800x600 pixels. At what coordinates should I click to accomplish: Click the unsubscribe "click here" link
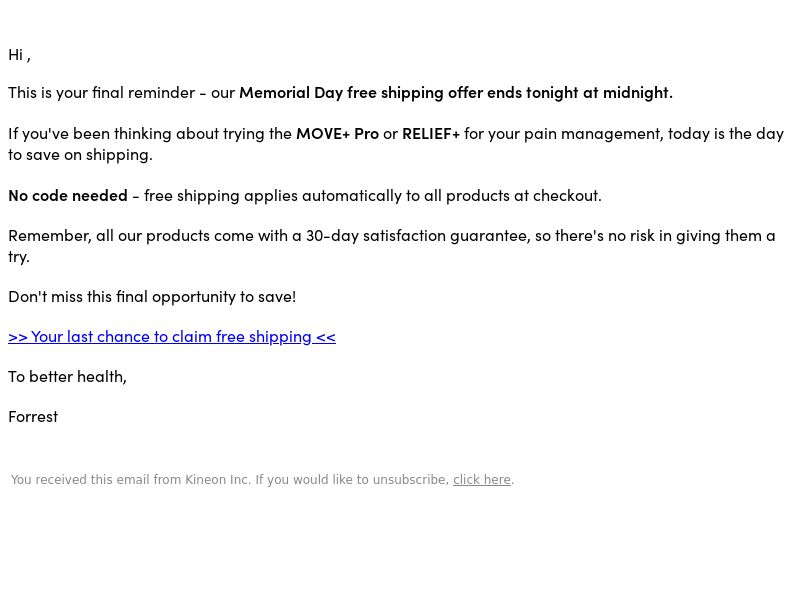click(x=481, y=480)
